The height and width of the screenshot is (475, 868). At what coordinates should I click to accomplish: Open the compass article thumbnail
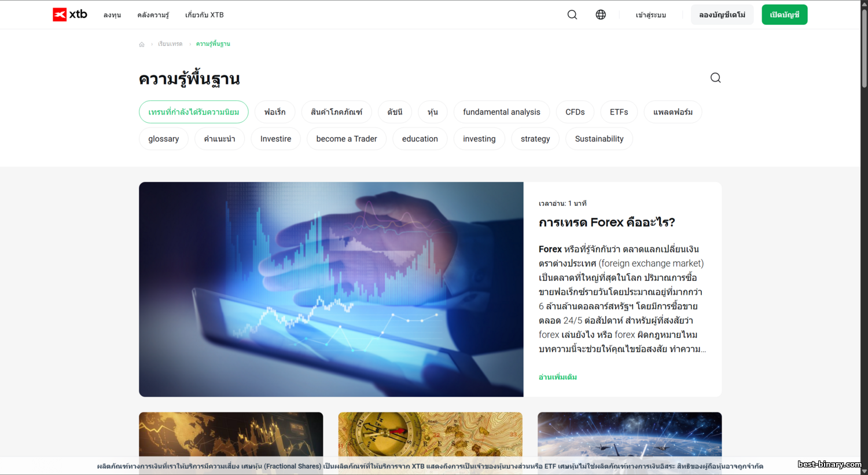click(431, 434)
